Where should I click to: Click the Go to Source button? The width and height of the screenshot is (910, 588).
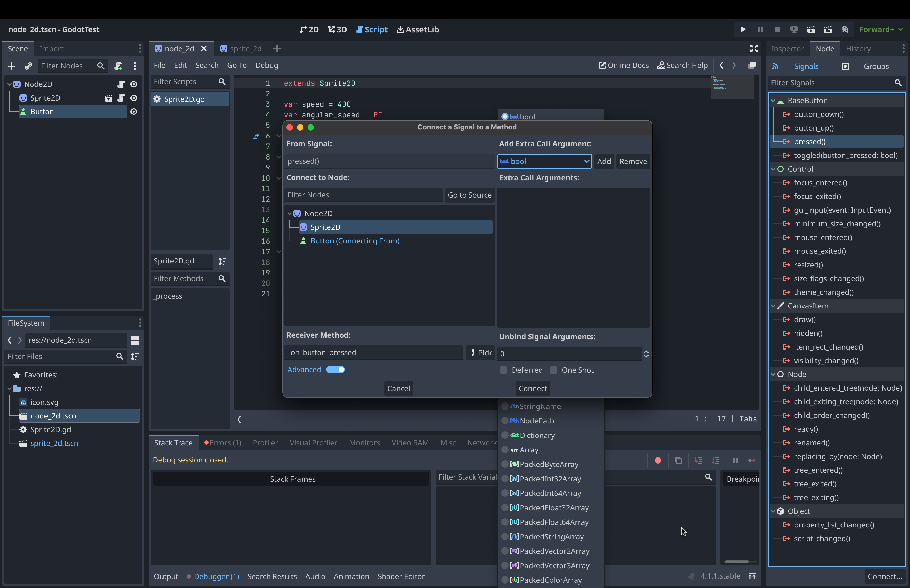point(470,195)
